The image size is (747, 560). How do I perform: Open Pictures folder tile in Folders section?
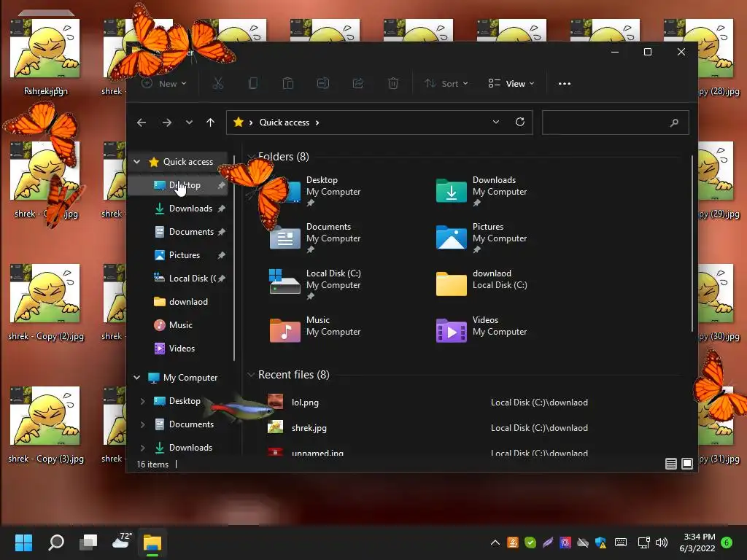[x=481, y=238]
